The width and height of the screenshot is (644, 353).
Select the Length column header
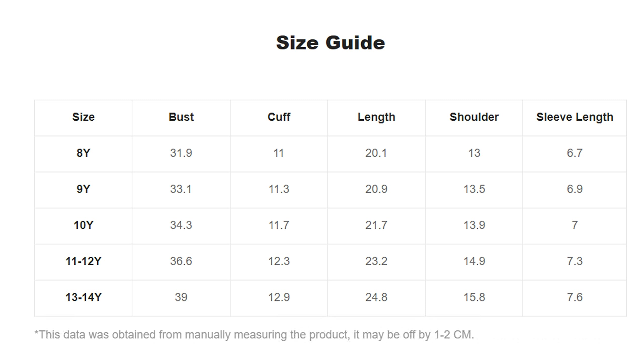[x=376, y=117]
